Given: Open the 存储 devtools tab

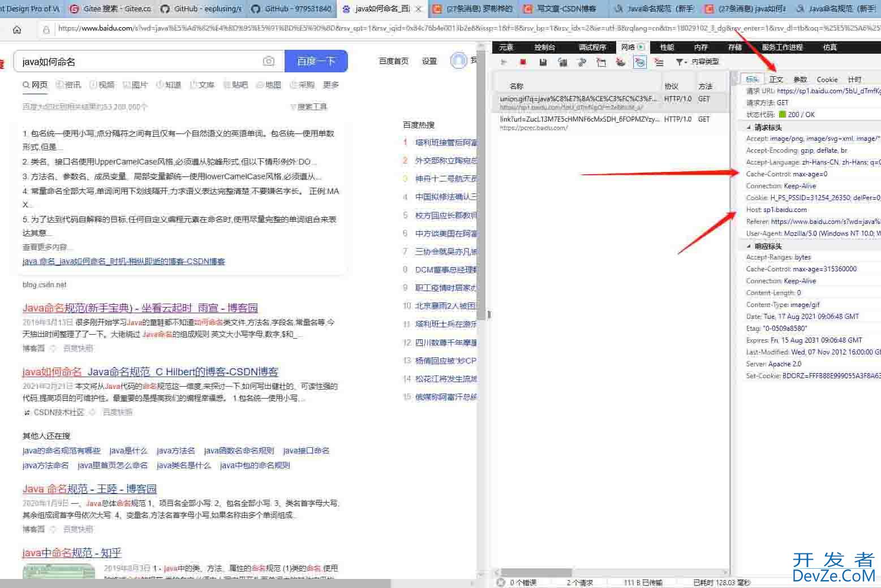Looking at the screenshot, I should click(x=735, y=47).
